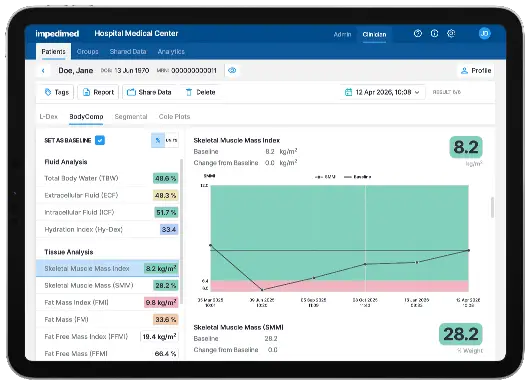
Task: Click the lowest data point on SMMI chart
Action: (262, 290)
